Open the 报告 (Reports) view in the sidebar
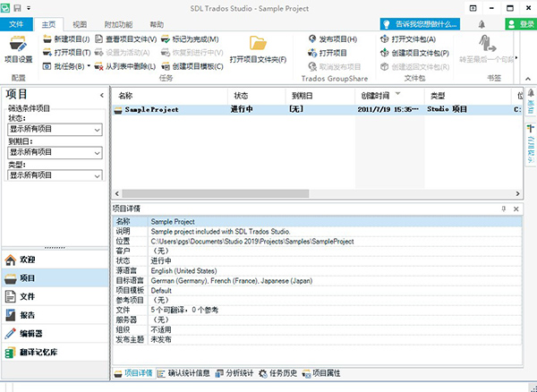 point(27,314)
